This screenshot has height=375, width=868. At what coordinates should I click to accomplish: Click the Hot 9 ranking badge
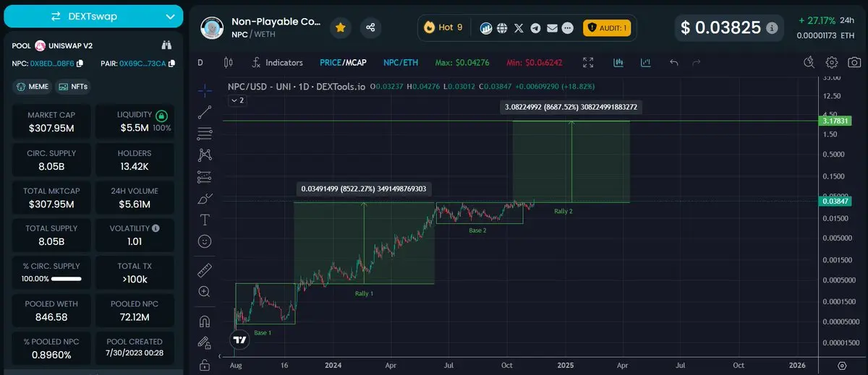(x=443, y=27)
